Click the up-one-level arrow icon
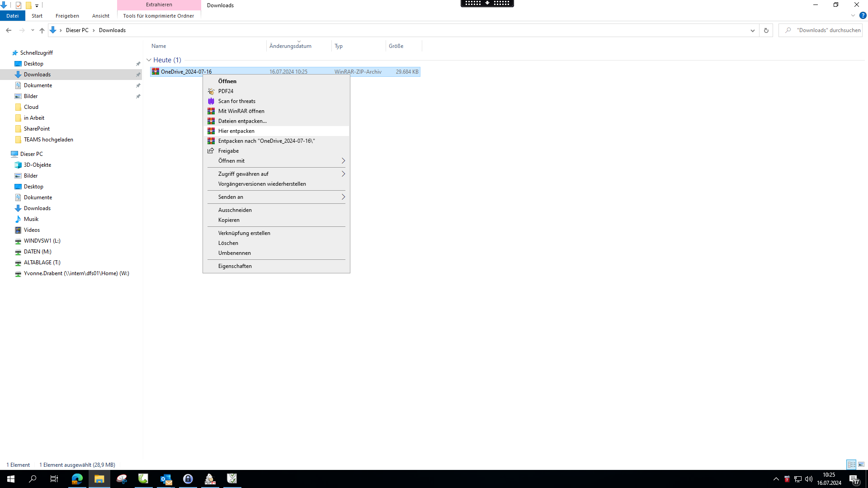Screen dimensions: 868x488 (x=42, y=30)
